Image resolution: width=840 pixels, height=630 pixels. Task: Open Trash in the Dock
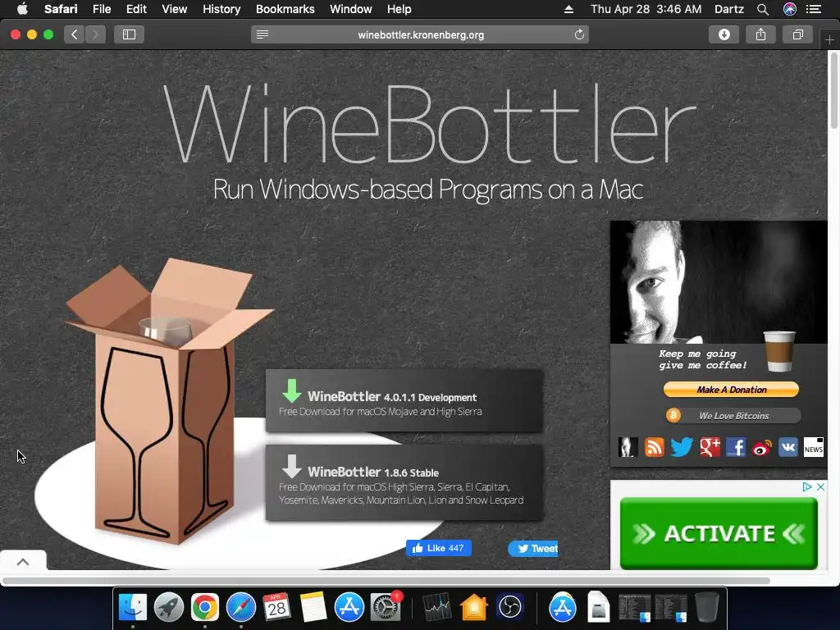click(706, 608)
